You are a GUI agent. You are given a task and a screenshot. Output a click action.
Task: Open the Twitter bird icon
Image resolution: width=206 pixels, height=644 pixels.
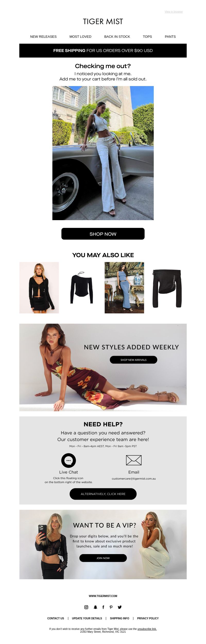click(120, 607)
